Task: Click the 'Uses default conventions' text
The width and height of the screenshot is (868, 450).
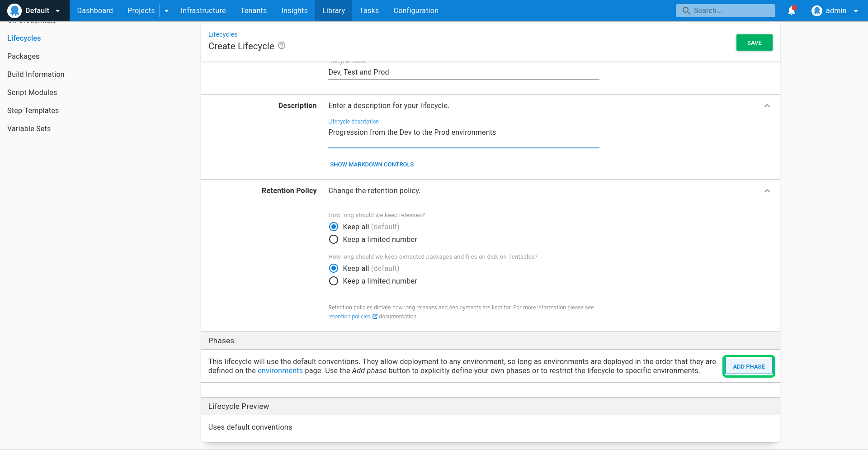Action: click(x=250, y=427)
